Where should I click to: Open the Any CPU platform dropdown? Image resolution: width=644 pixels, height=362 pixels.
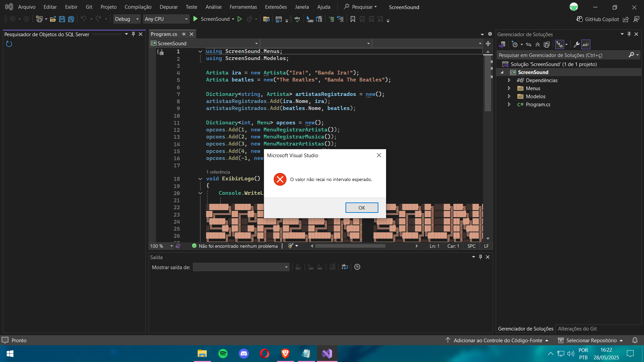point(166,19)
